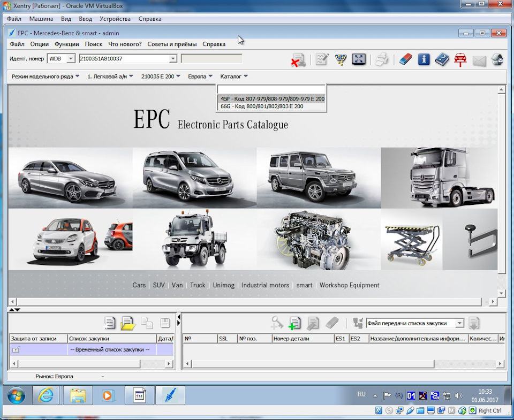Click the printer icon in EPC toolbar
The width and height of the screenshot is (514, 420).
(382, 59)
